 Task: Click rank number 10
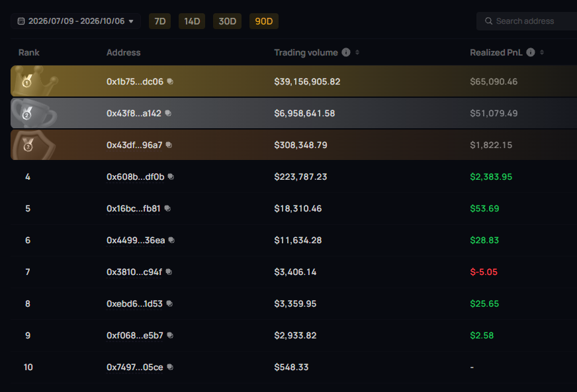coord(28,368)
